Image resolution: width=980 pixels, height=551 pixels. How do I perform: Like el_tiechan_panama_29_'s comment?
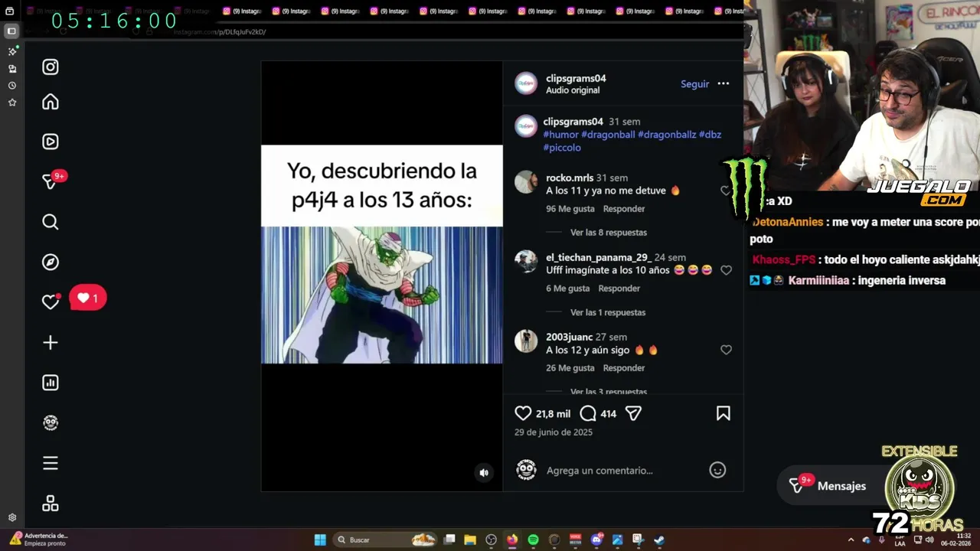[726, 270]
